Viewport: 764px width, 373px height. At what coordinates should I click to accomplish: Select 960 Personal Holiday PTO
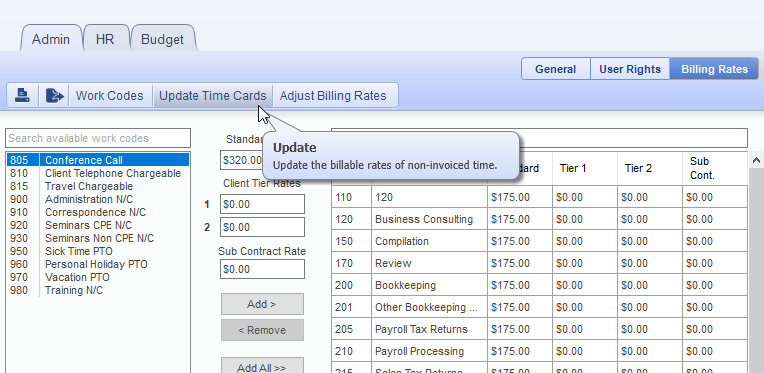98,264
